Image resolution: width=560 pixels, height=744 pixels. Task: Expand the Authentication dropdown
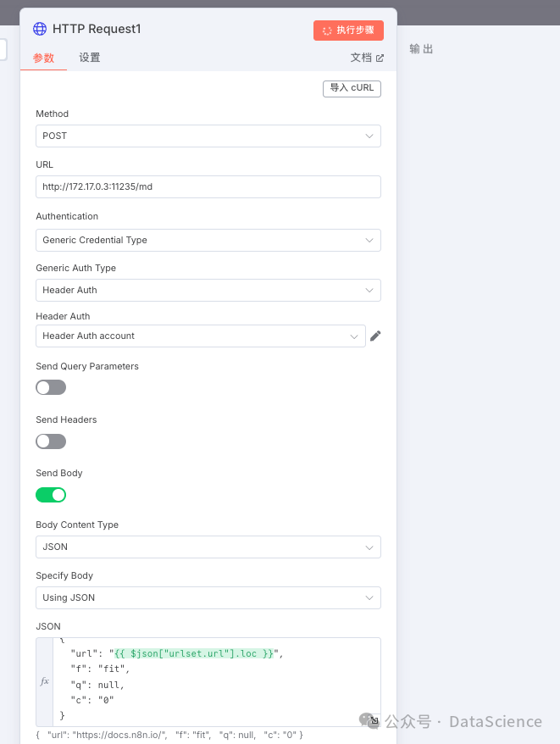point(208,240)
